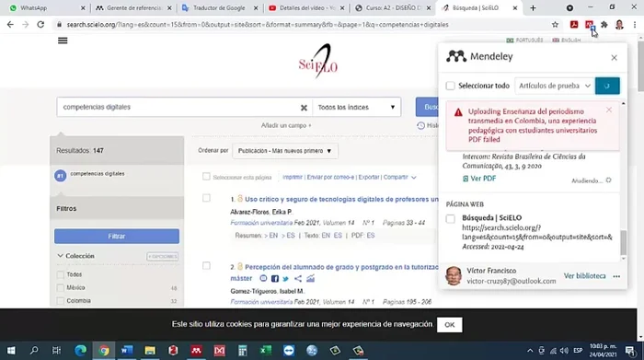Open Ver PDF link in Mendeley
The image size is (644, 360).
coord(479,179)
